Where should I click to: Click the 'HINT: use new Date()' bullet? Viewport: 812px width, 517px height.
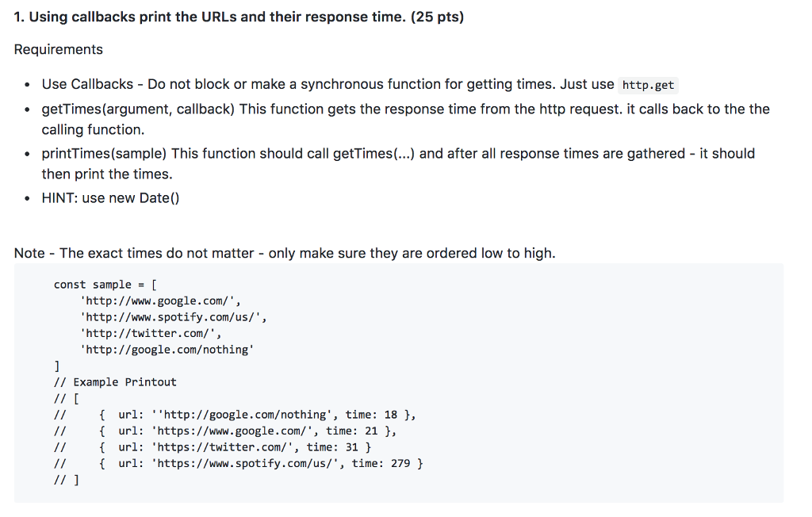tap(110, 198)
